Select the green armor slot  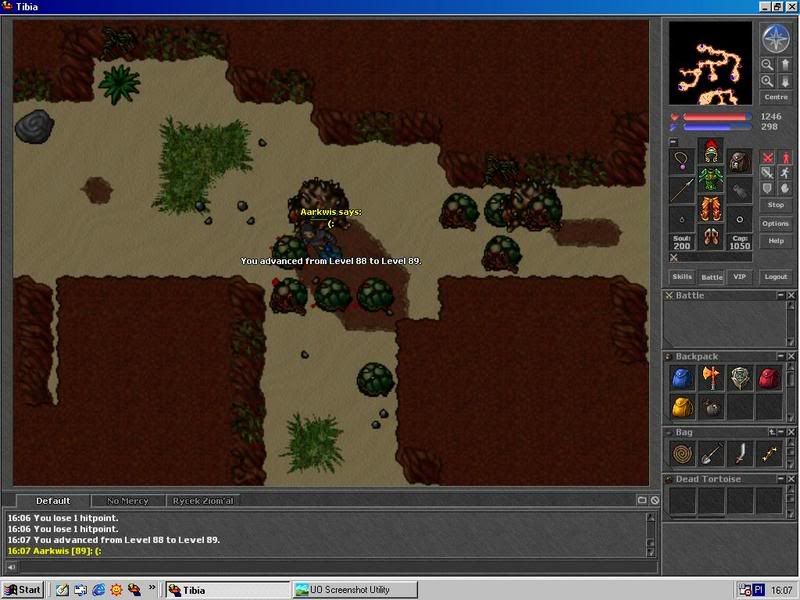(x=711, y=180)
